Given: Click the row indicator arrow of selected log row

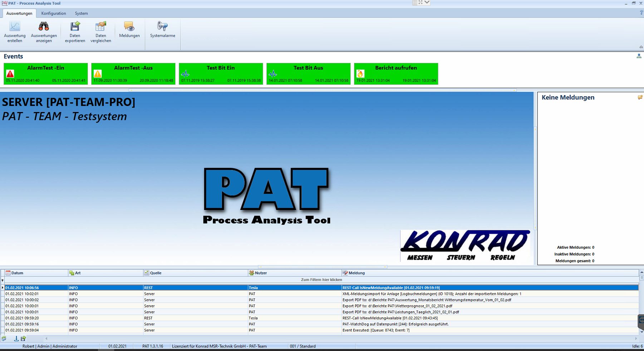Looking at the screenshot, I should 3,288.
